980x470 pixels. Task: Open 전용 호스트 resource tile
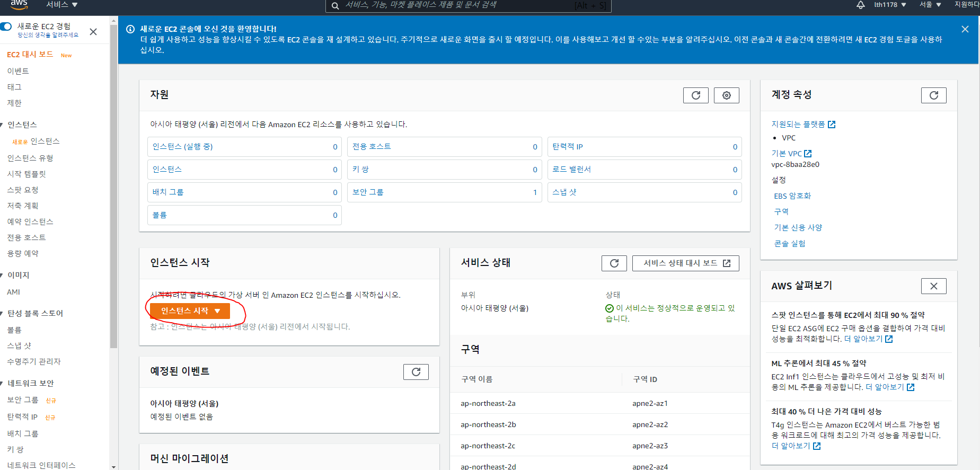[x=445, y=147]
